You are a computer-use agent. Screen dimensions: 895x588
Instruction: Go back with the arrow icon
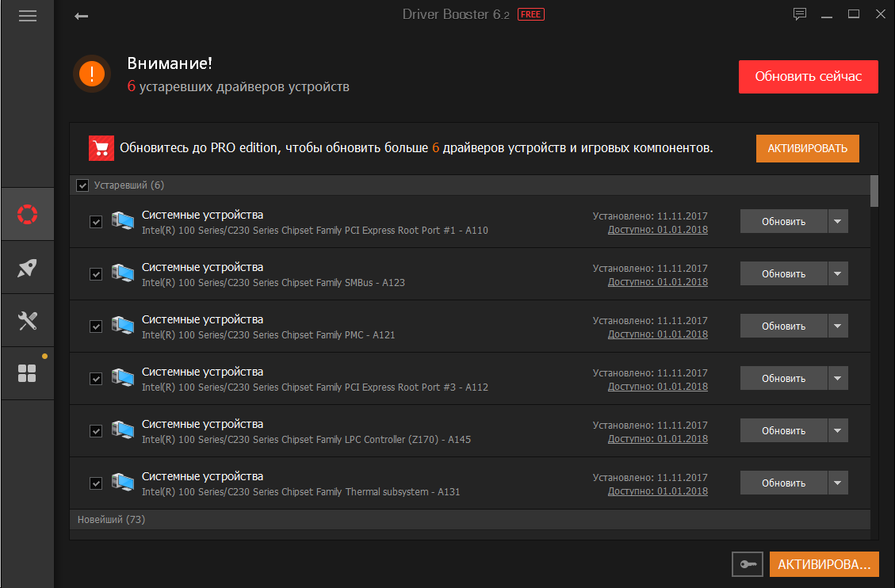(x=81, y=16)
